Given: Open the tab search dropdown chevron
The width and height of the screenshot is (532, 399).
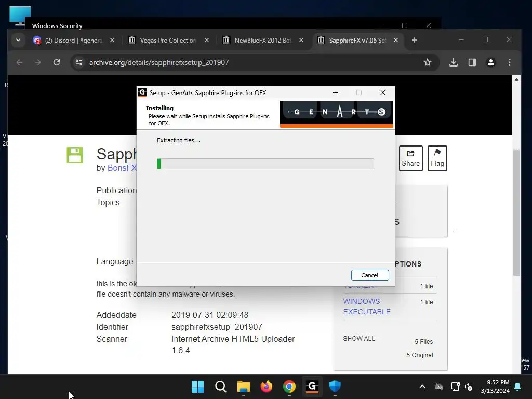Looking at the screenshot, I should pyautogui.click(x=18, y=41).
